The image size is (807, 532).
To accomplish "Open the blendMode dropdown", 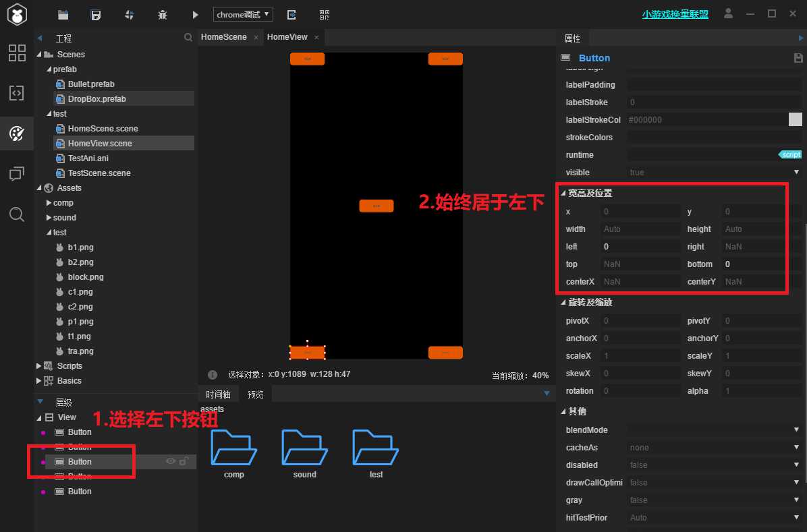I will [714, 430].
